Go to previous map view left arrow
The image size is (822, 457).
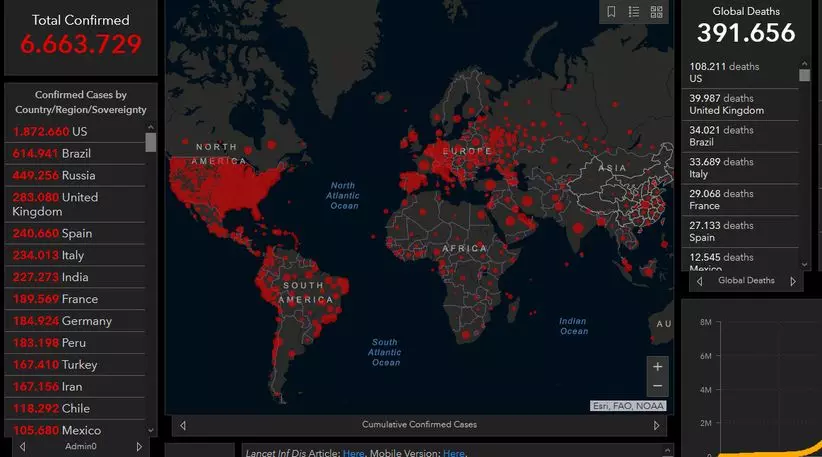pyautogui.click(x=182, y=425)
